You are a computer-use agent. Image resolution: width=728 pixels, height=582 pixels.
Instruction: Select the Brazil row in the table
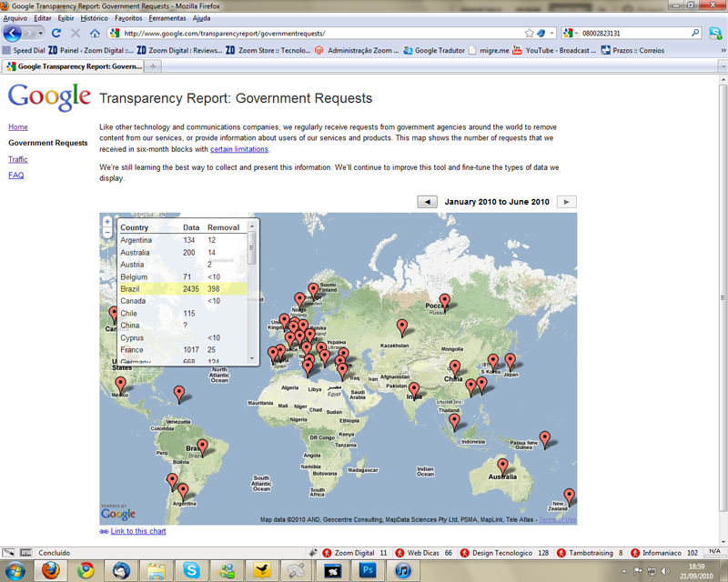click(183, 288)
